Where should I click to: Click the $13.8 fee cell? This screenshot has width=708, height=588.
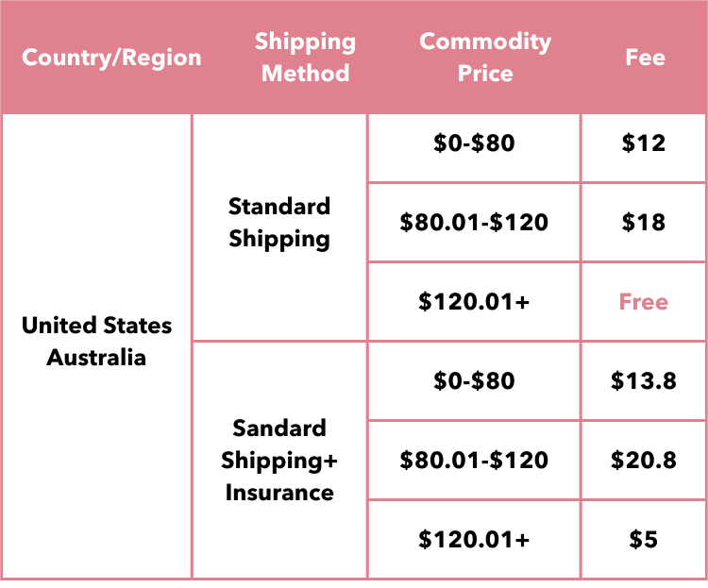[x=644, y=380]
